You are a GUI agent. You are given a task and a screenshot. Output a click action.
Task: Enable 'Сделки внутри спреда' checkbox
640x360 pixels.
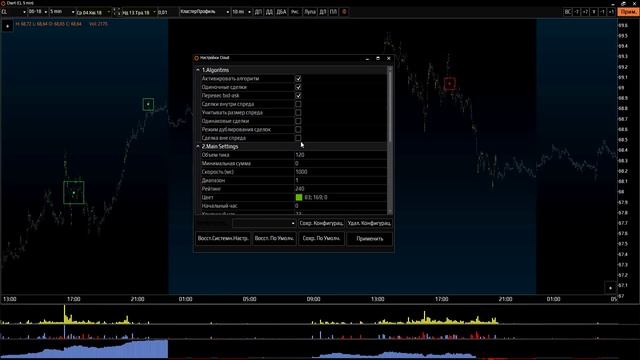[298, 104]
